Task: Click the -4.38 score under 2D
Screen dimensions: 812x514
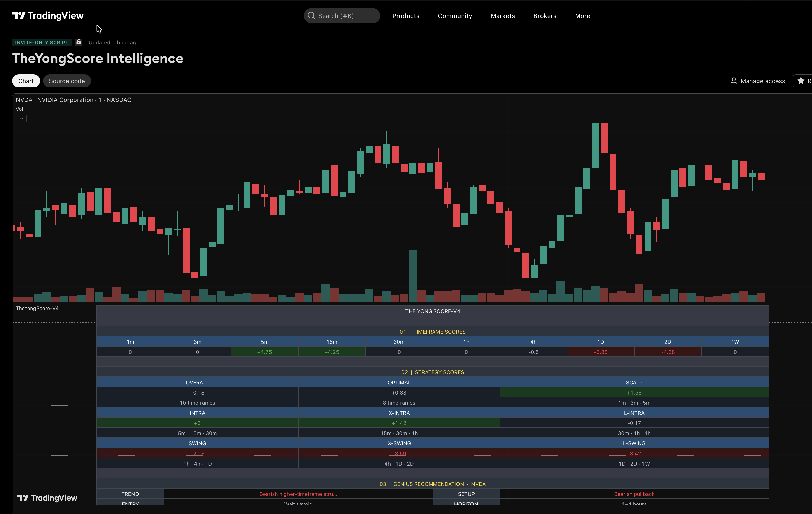Action: point(668,352)
